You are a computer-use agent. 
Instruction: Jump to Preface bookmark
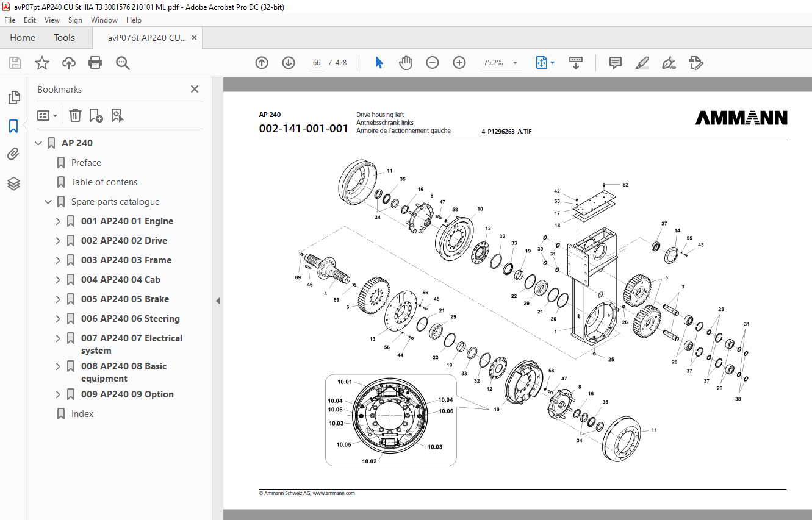(x=86, y=163)
